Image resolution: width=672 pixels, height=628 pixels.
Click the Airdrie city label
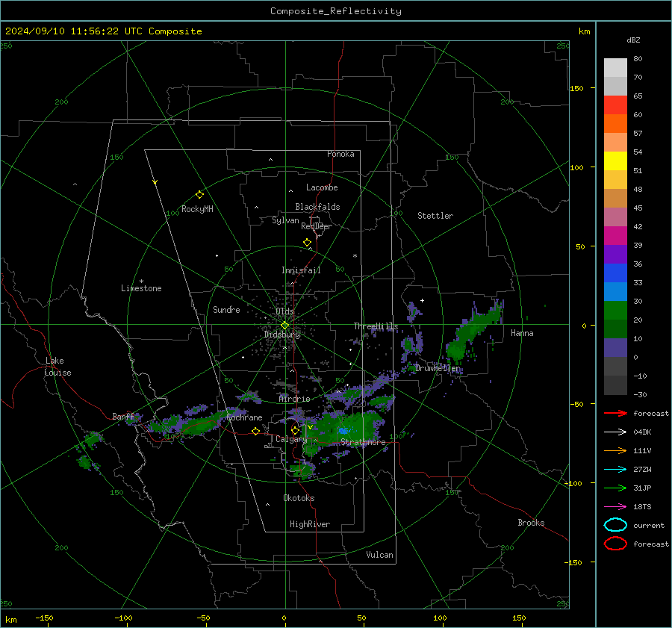294,399
